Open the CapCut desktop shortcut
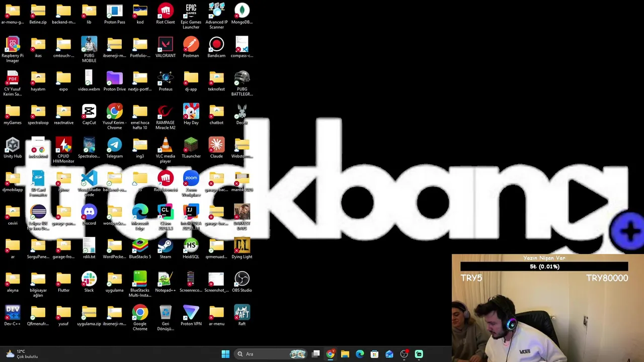The width and height of the screenshot is (644, 362). (x=89, y=115)
